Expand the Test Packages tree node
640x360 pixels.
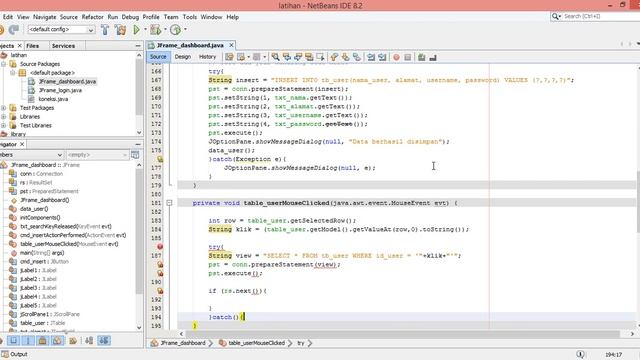[x=4, y=108]
